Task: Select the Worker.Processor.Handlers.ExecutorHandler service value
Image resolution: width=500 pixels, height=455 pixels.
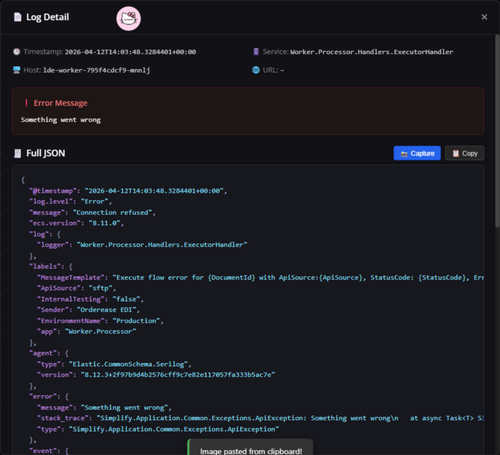Action: [x=371, y=52]
